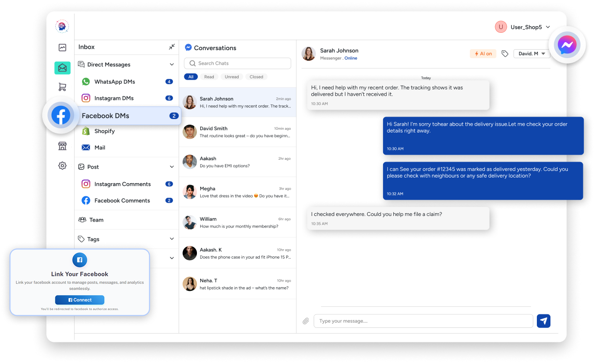Select the Read filter tab
This screenshot has width=595, height=364.
(x=209, y=77)
